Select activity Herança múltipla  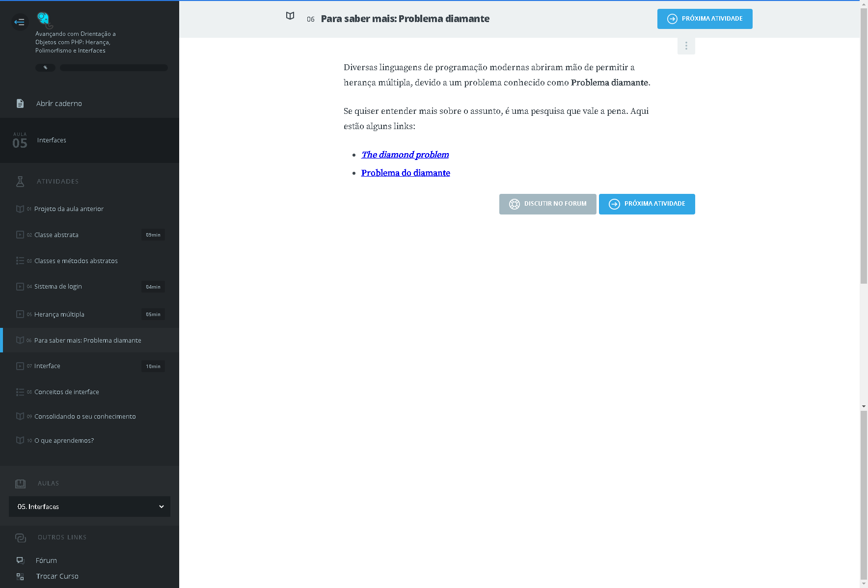click(x=59, y=315)
